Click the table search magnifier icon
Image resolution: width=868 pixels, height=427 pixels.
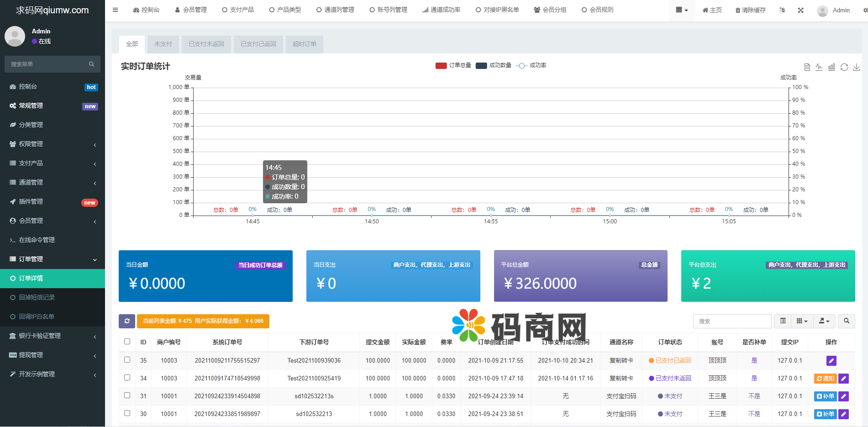pyautogui.click(x=847, y=321)
